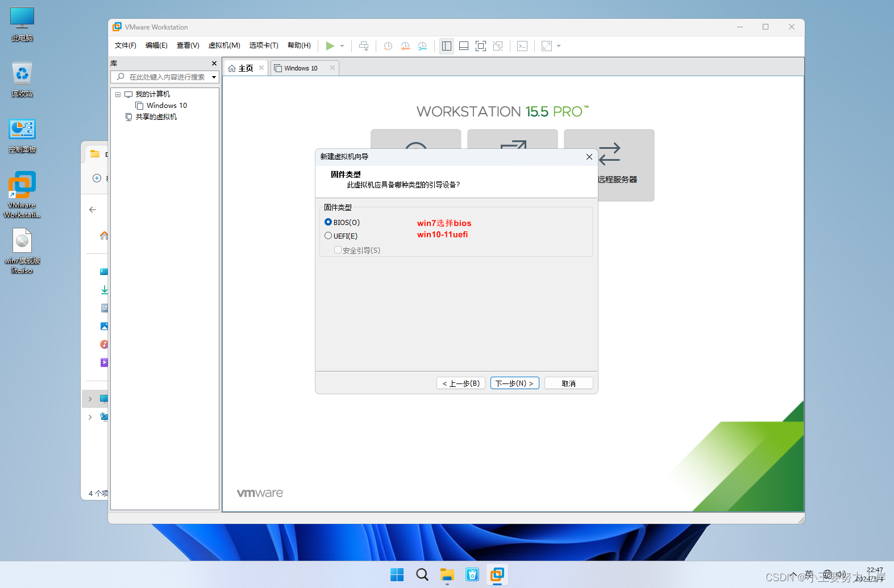The image size is (894, 588).
Task: Open the library search dropdown arrow
Action: coord(214,77)
